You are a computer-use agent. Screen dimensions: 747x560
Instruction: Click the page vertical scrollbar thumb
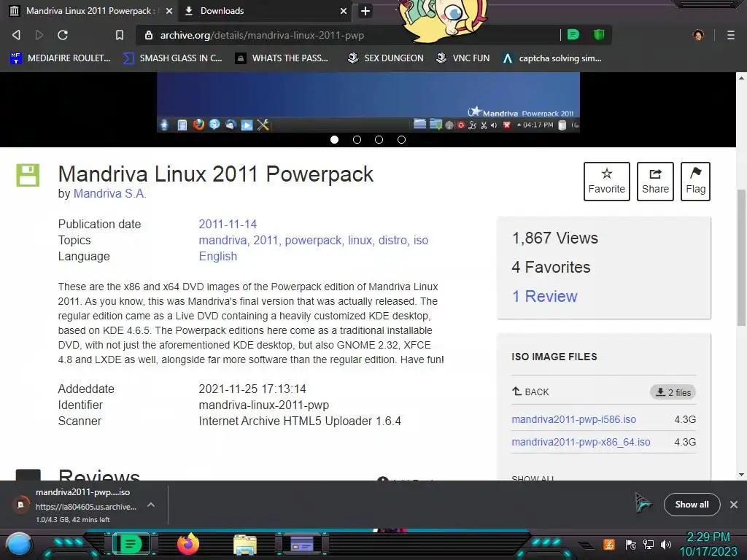coord(741,257)
